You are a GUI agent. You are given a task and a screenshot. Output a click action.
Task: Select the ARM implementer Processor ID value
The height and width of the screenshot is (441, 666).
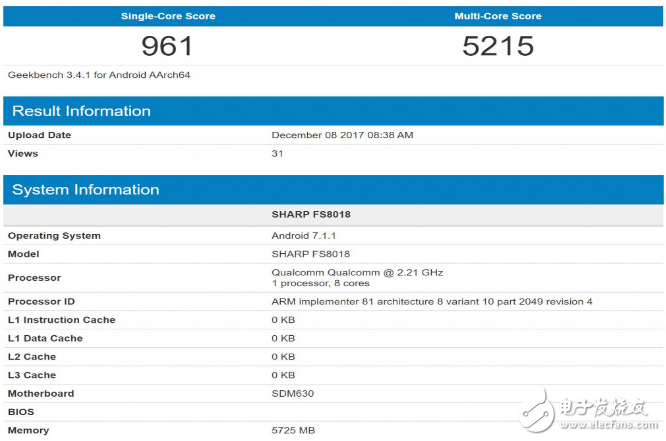tap(432, 301)
